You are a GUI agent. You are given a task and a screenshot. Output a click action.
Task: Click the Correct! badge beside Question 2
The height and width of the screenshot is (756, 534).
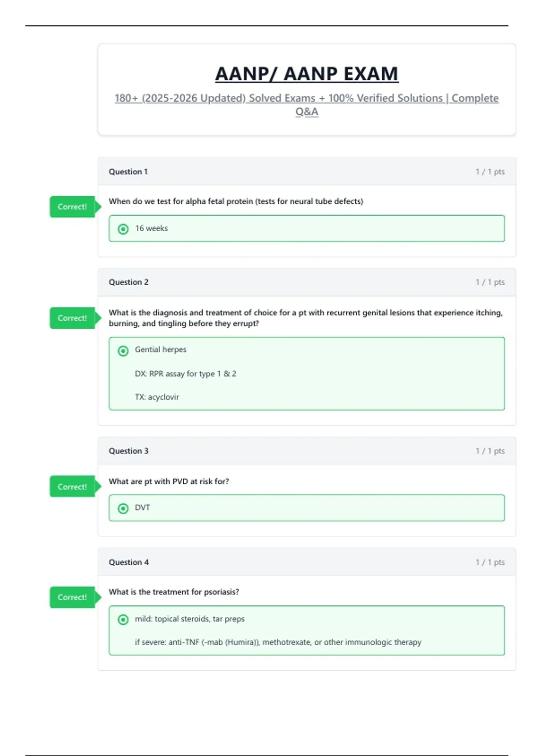coord(73,318)
